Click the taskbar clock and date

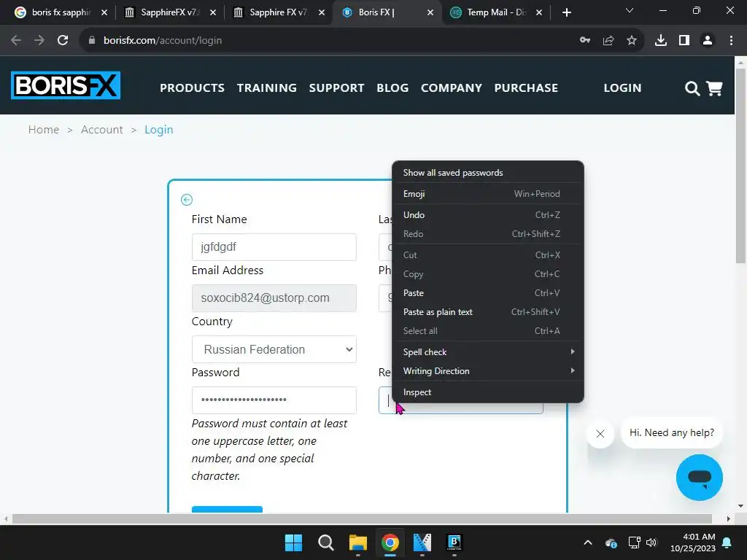coord(693,542)
